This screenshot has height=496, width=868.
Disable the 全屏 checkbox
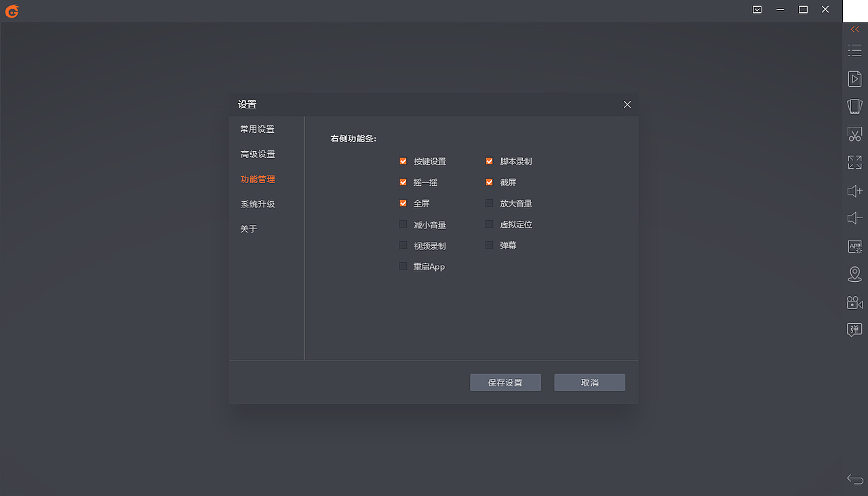403,203
